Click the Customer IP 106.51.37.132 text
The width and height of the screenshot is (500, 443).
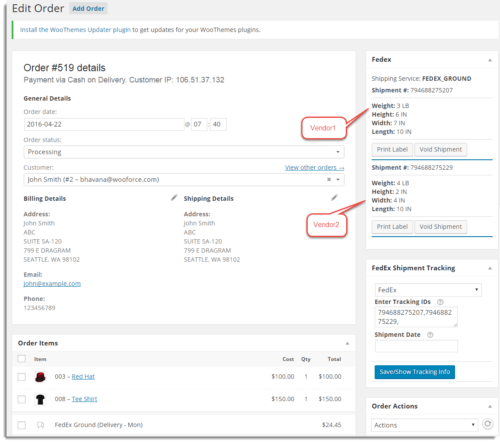177,80
